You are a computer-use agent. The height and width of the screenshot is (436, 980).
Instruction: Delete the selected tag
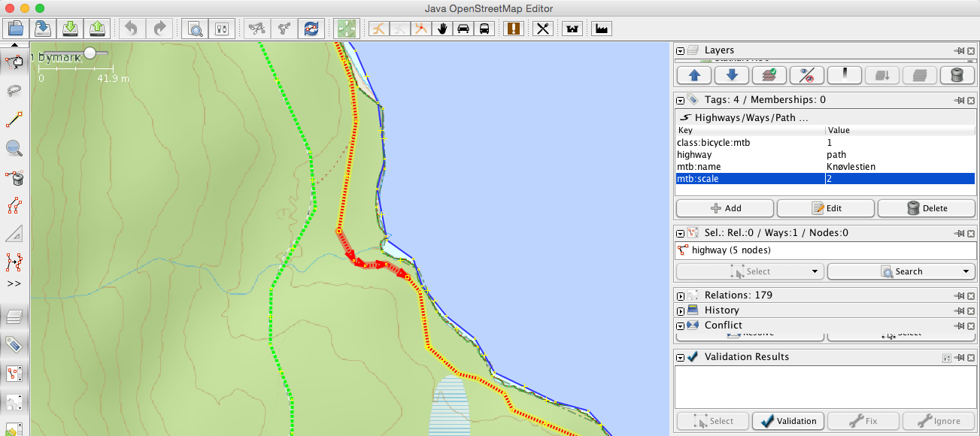pos(927,208)
